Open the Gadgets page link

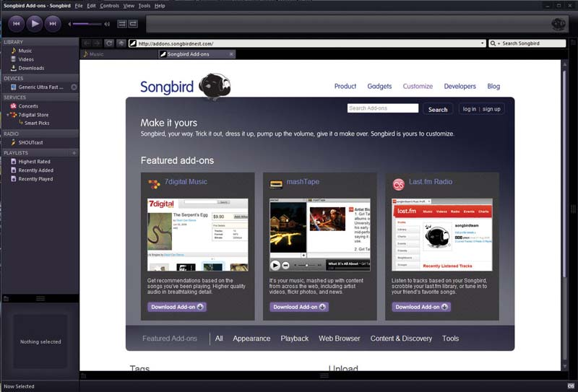coord(379,86)
